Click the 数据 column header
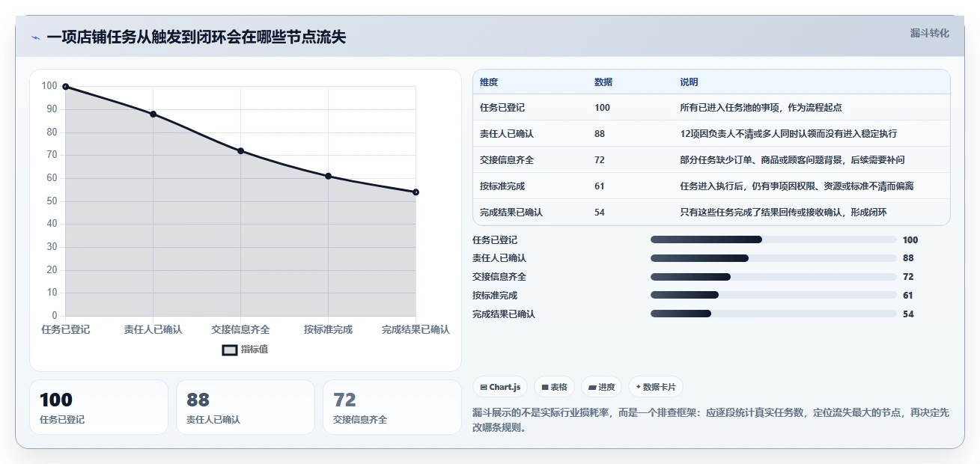The width and height of the screenshot is (980, 464). point(603,82)
